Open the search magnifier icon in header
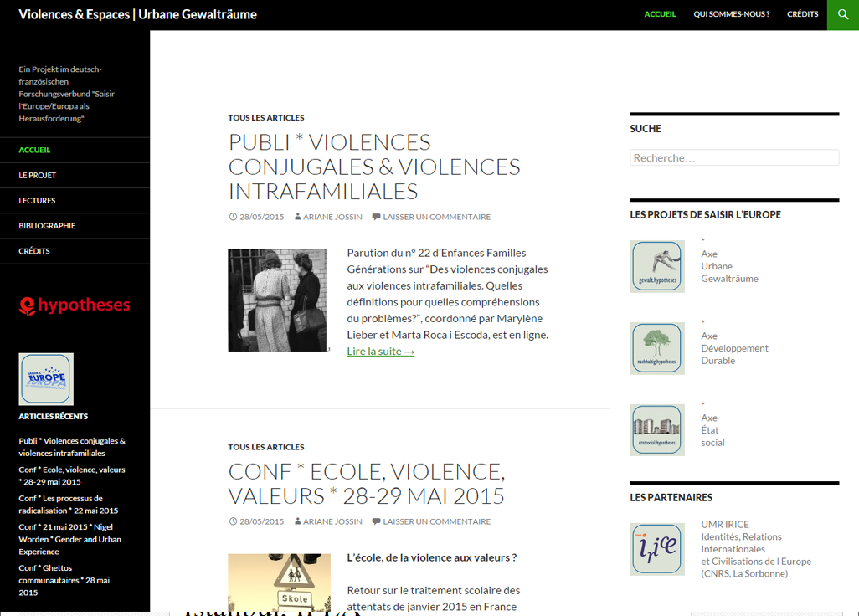The image size is (859, 616). point(842,14)
